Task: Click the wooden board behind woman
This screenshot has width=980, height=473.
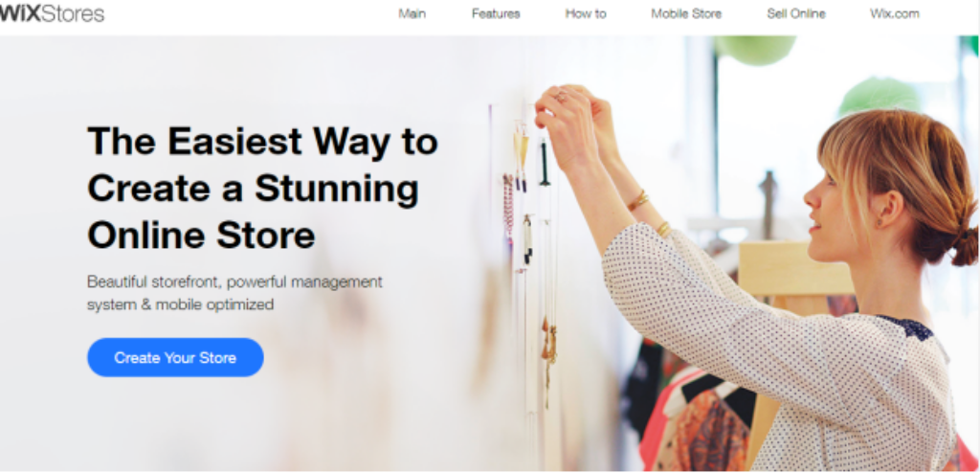Action: tap(793, 269)
